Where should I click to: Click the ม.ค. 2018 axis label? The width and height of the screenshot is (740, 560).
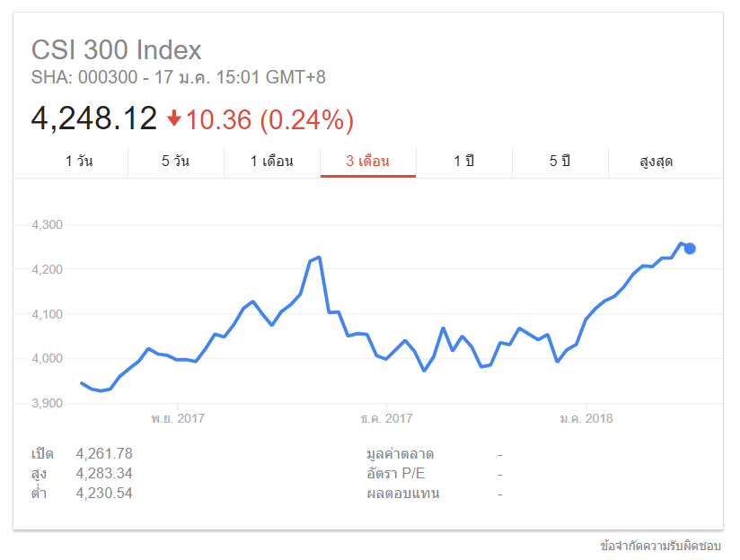[x=586, y=418]
